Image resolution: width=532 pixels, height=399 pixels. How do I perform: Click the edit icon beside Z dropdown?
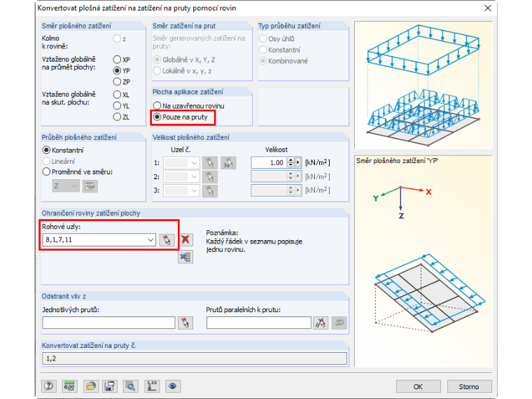(x=90, y=186)
